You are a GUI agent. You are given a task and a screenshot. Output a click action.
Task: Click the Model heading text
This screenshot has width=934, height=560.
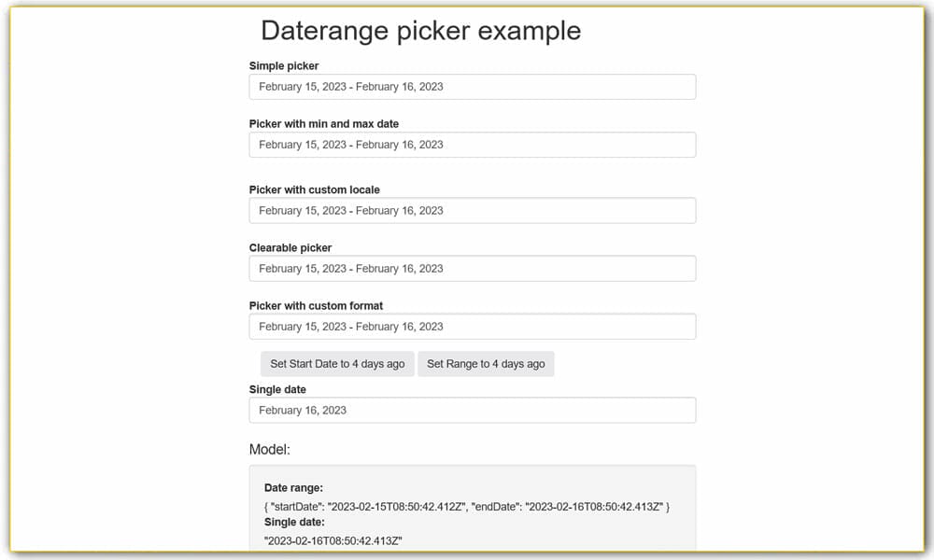tap(268, 449)
